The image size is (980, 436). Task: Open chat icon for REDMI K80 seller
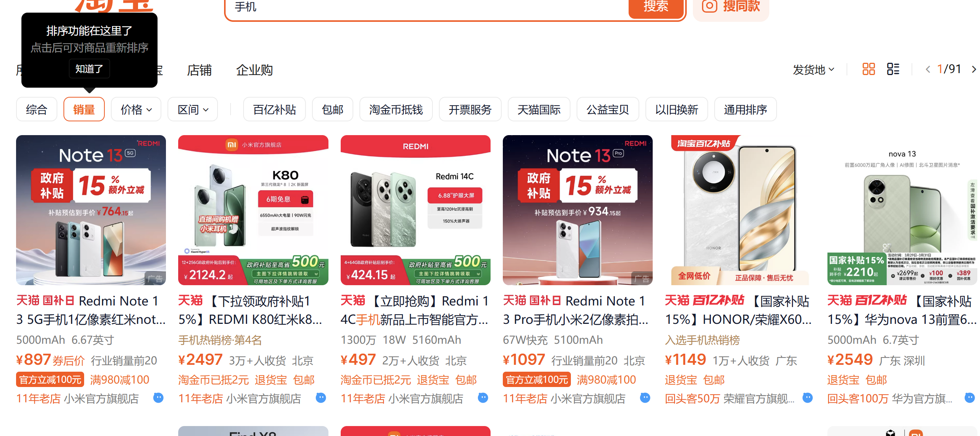pyautogui.click(x=321, y=398)
